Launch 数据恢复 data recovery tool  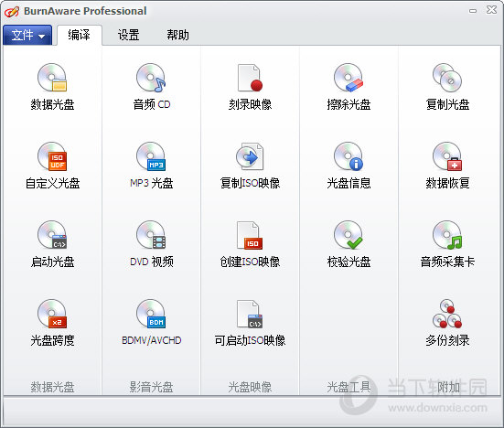pyautogui.click(x=447, y=156)
